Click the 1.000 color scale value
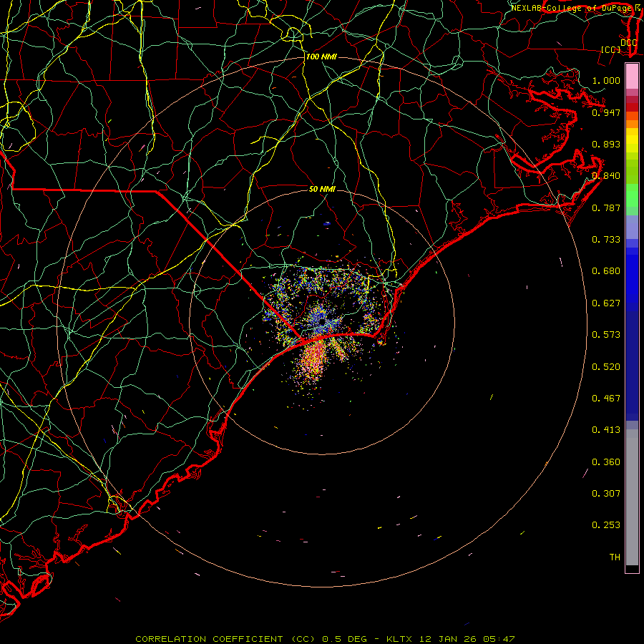The width and height of the screenshot is (644, 644). (x=606, y=80)
